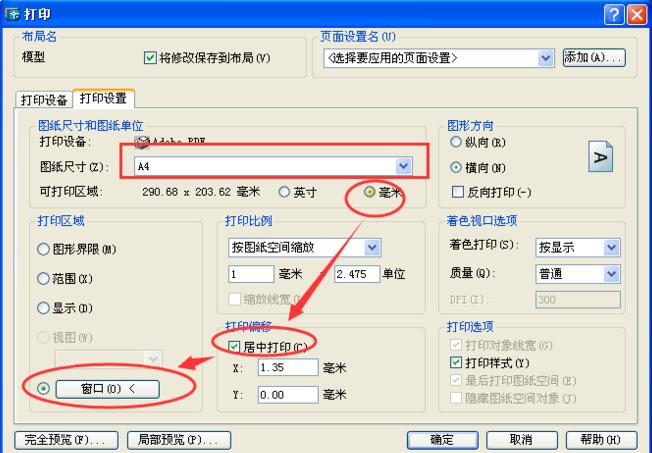The width and height of the screenshot is (652, 453).
Task: Close the print dialog window
Action: (637, 15)
